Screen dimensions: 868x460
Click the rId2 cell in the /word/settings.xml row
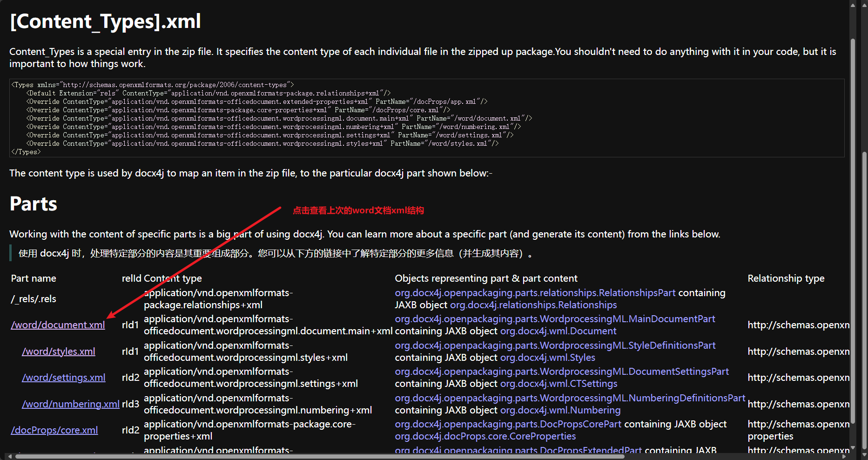pos(131,378)
